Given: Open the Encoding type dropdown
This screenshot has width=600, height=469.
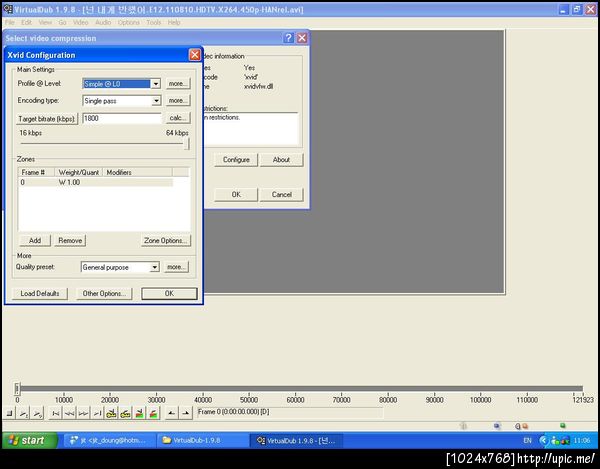Looking at the screenshot, I should click(x=155, y=101).
